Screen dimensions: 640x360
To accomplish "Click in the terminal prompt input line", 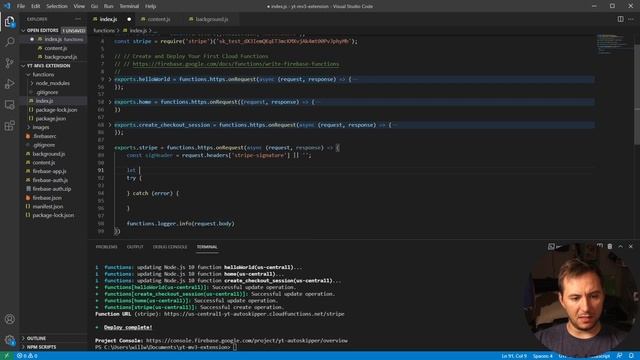I will coord(235,347).
